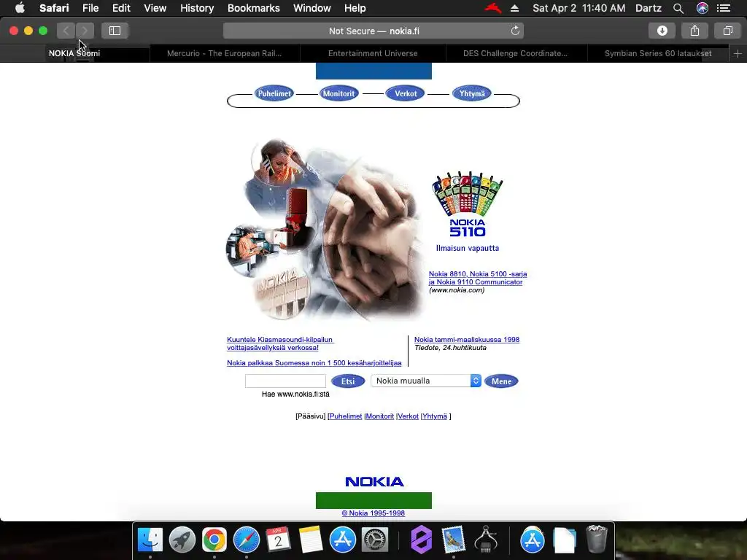
Task: Open the File menu
Action: point(90,8)
